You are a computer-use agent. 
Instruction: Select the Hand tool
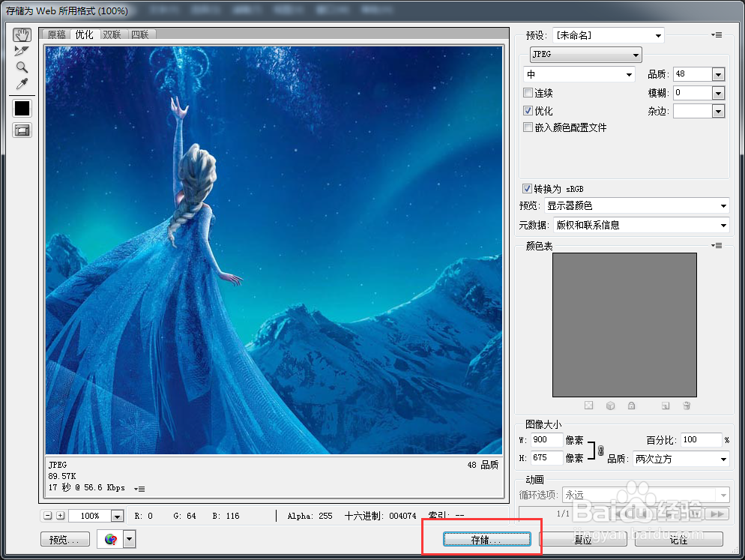click(22, 34)
